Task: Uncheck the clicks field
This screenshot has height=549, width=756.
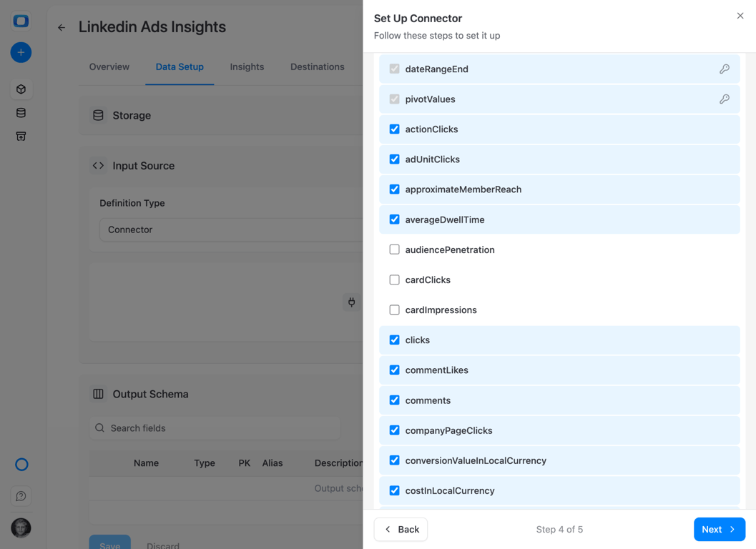Action: (x=394, y=340)
